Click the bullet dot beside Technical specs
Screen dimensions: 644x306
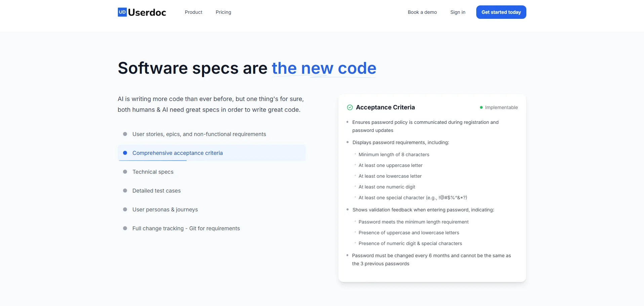[x=125, y=172]
